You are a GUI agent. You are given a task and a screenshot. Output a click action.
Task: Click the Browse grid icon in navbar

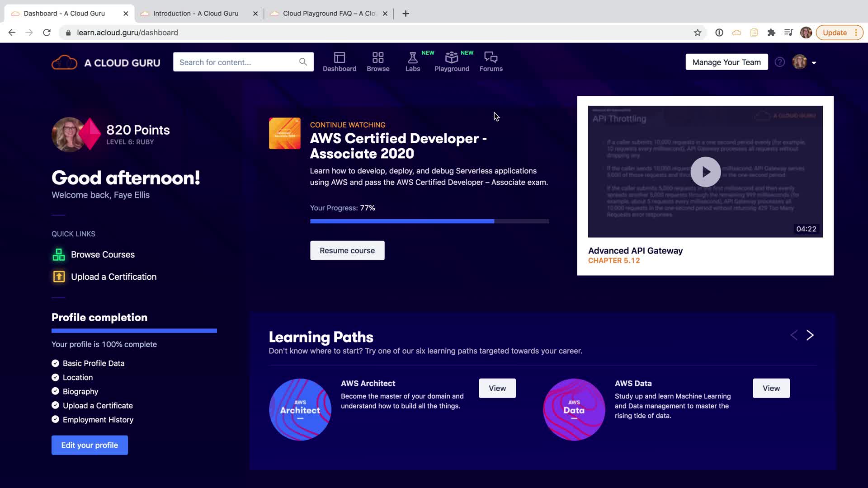tap(378, 57)
